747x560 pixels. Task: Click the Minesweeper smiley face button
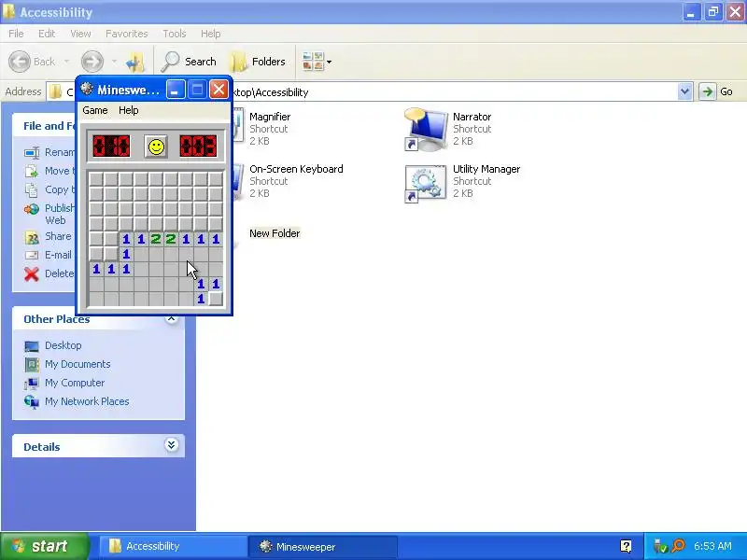[x=156, y=147]
